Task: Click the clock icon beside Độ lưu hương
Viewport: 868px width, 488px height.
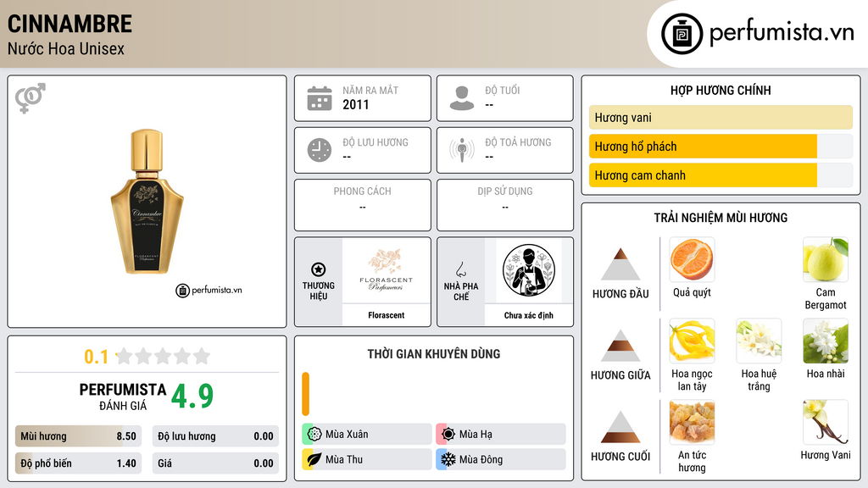Action: pos(320,150)
